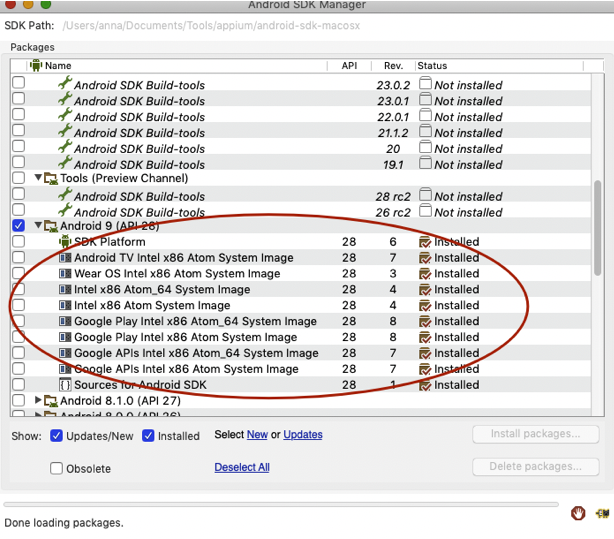Image resolution: width=614 pixels, height=539 pixels.
Task: Toggle the Updates/New show checkbox
Action: click(x=56, y=436)
